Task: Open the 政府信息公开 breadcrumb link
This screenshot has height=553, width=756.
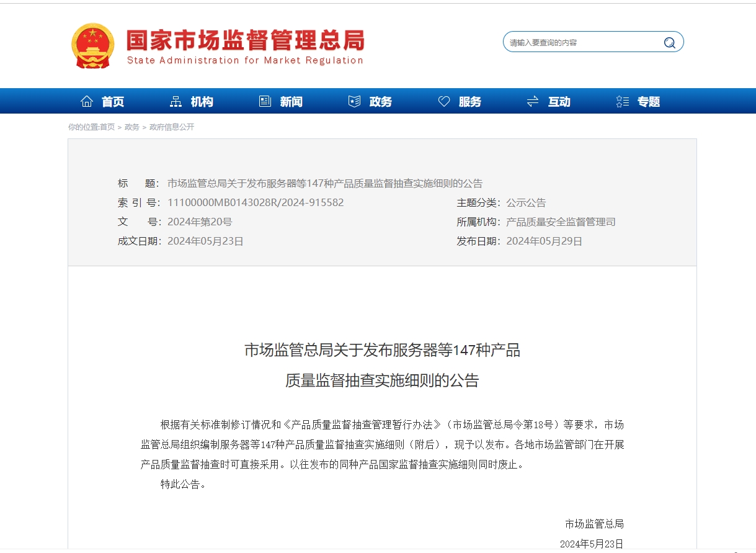Action: (172, 127)
